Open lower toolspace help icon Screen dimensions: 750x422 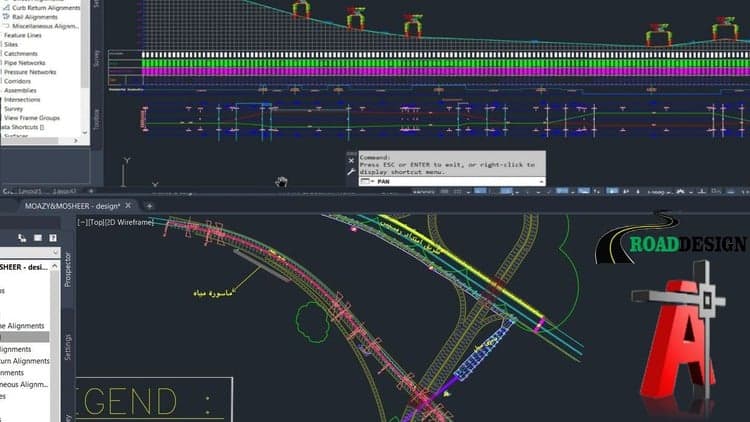(x=53, y=238)
